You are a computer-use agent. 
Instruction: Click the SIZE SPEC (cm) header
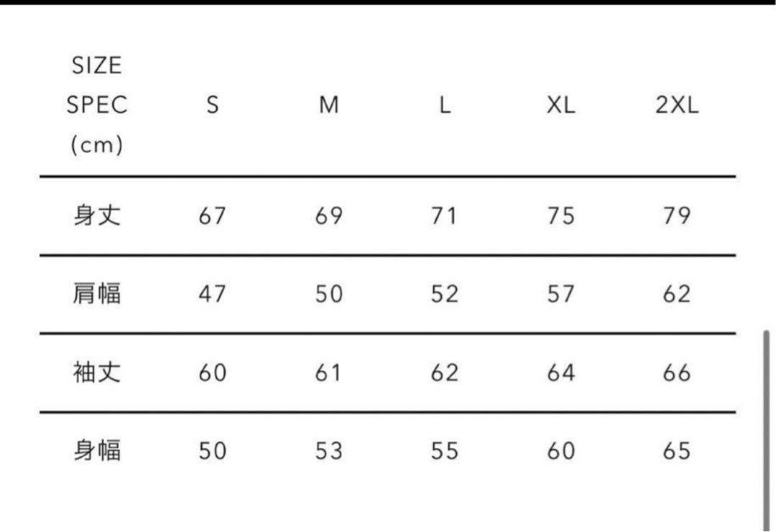[97, 106]
